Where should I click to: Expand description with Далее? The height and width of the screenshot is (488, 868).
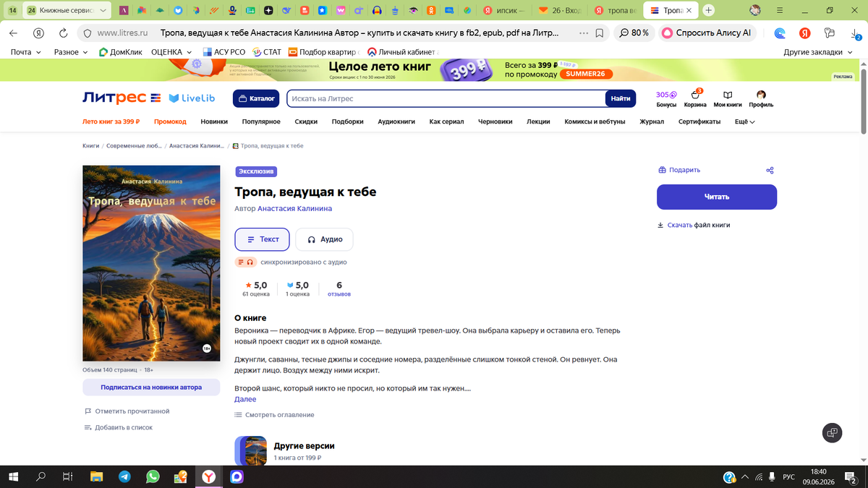coord(245,399)
